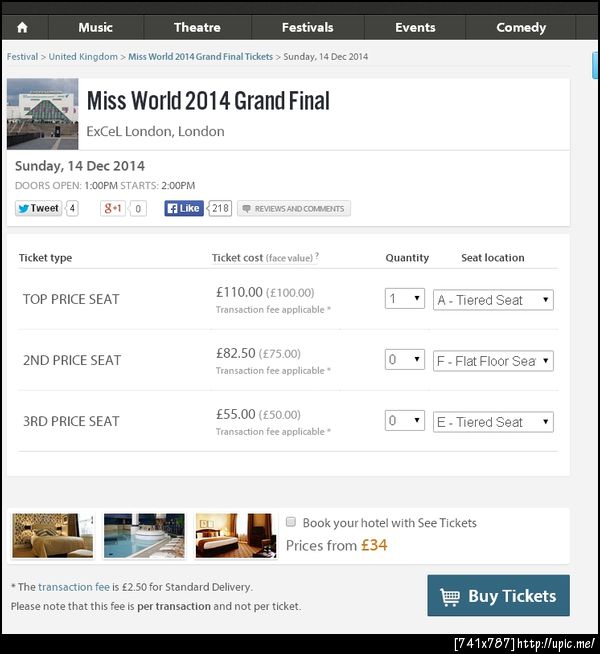This screenshot has height=654, width=600.
Task: Expand quantity dropdown for 3rd Price Seat
Action: coord(405,421)
